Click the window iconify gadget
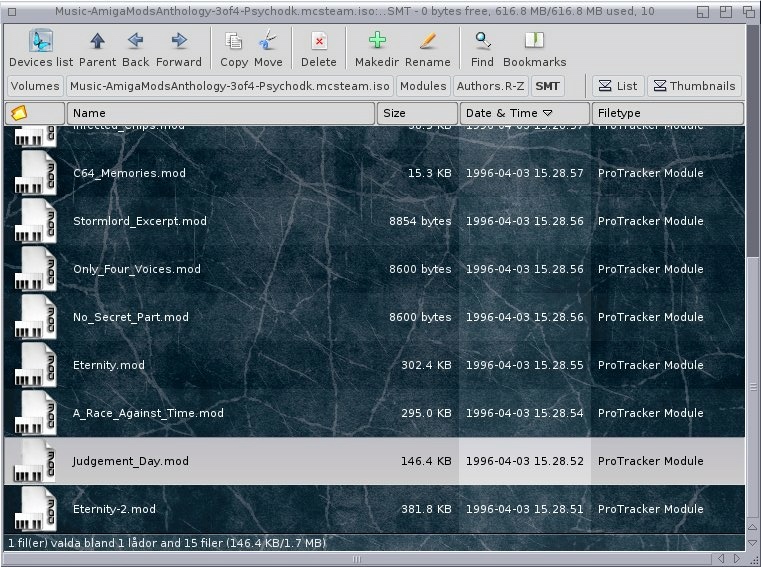Screen dimensions: 761x567 [703, 11]
